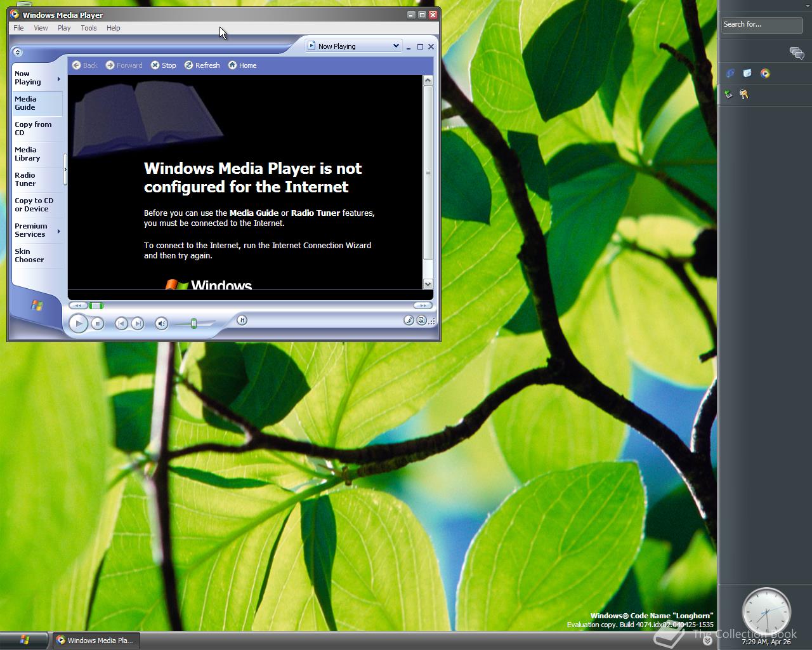The width and height of the screenshot is (812, 650).
Task: Open the Help menu
Action: (114, 28)
